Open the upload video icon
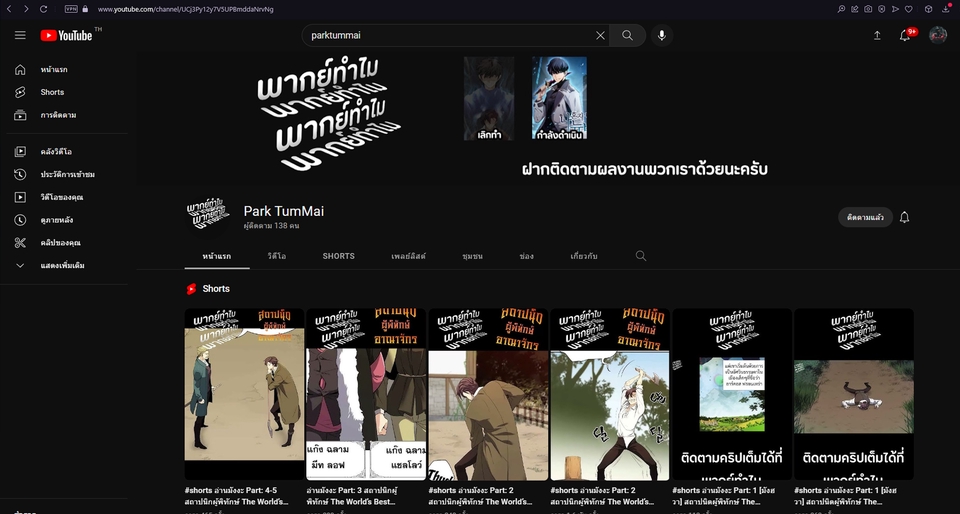This screenshot has width=960, height=514. point(877,35)
